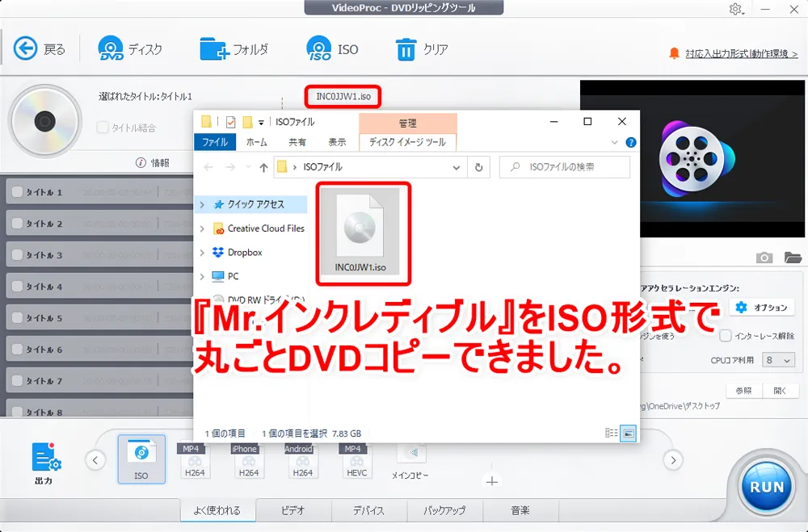Select the iPhone H264 output profile

(248, 460)
